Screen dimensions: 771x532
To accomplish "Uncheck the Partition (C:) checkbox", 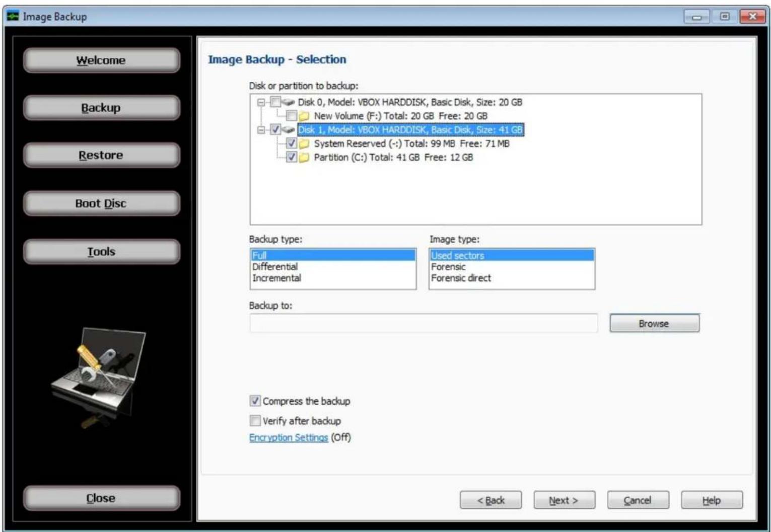I will pyautogui.click(x=291, y=157).
